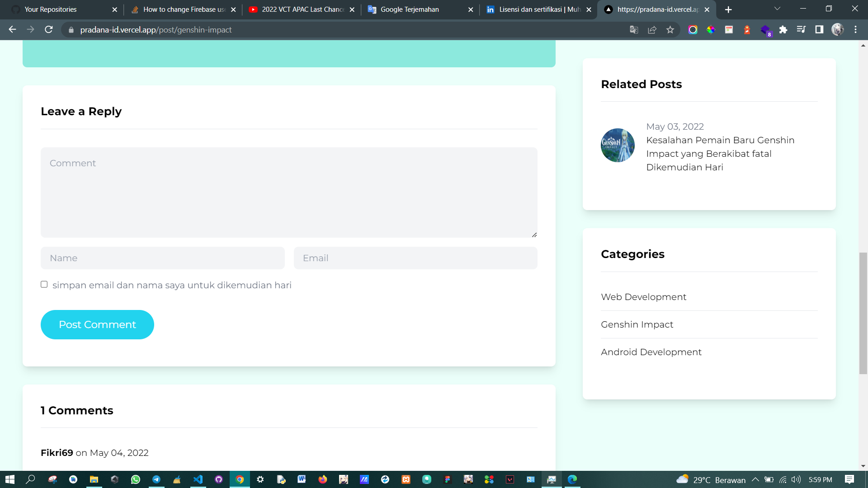Click the browser reload page icon

[49, 30]
